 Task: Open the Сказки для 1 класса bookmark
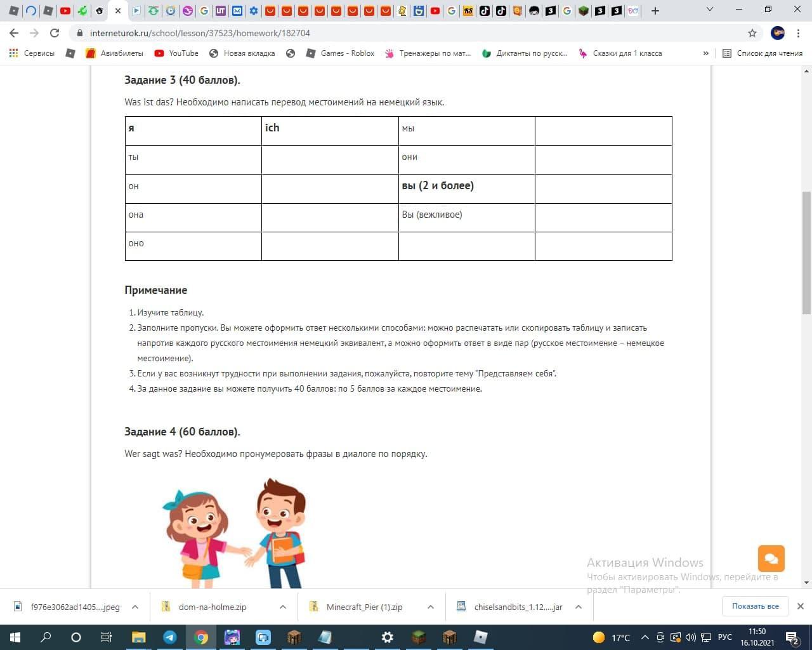(620, 53)
